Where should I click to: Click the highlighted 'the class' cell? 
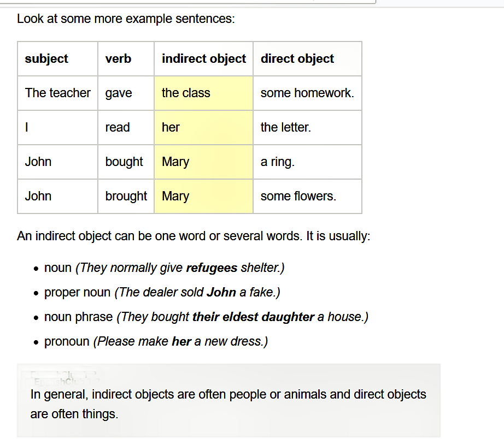pos(204,93)
